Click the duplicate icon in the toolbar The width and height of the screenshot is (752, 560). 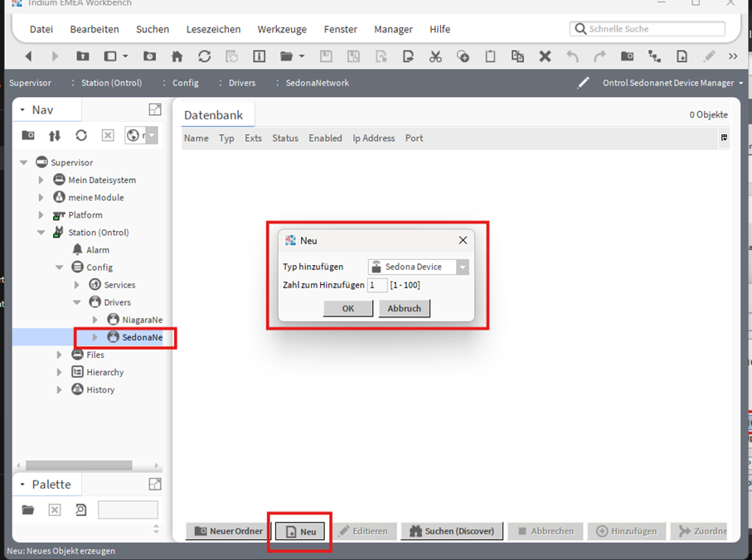click(517, 56)
